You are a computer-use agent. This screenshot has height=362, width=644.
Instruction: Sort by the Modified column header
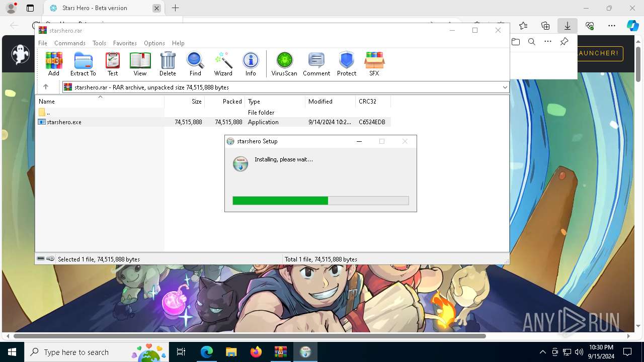(x=330, y=102)
